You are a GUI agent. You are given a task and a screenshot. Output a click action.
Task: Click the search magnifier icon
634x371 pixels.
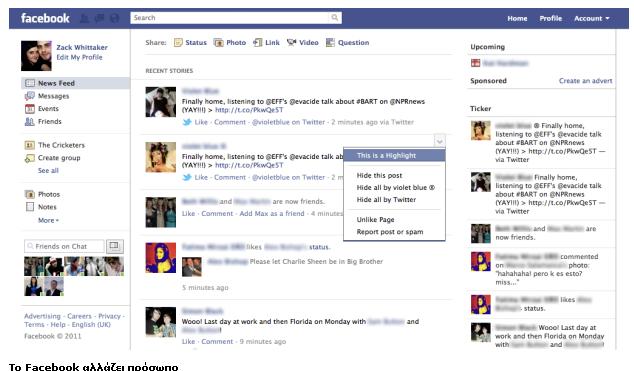click(335, 17)
